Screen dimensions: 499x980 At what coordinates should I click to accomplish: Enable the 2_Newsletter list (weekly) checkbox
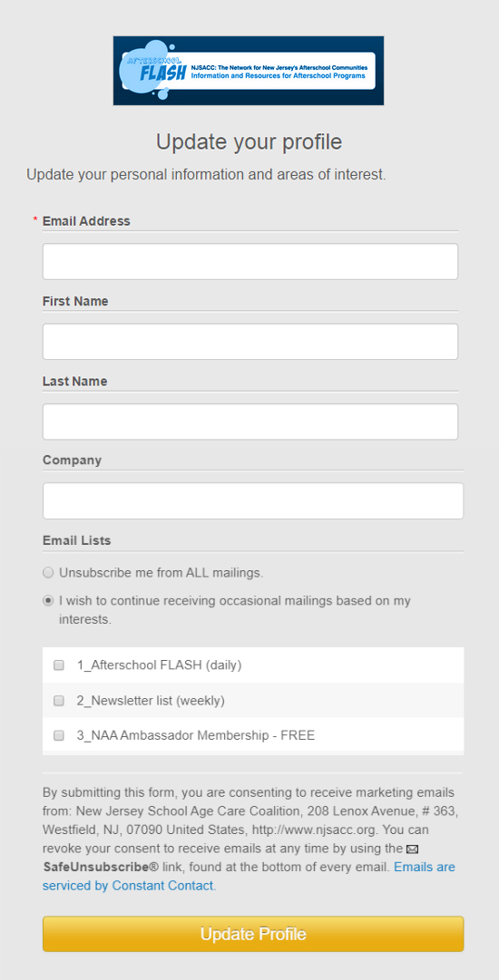(x=59, y=702)
